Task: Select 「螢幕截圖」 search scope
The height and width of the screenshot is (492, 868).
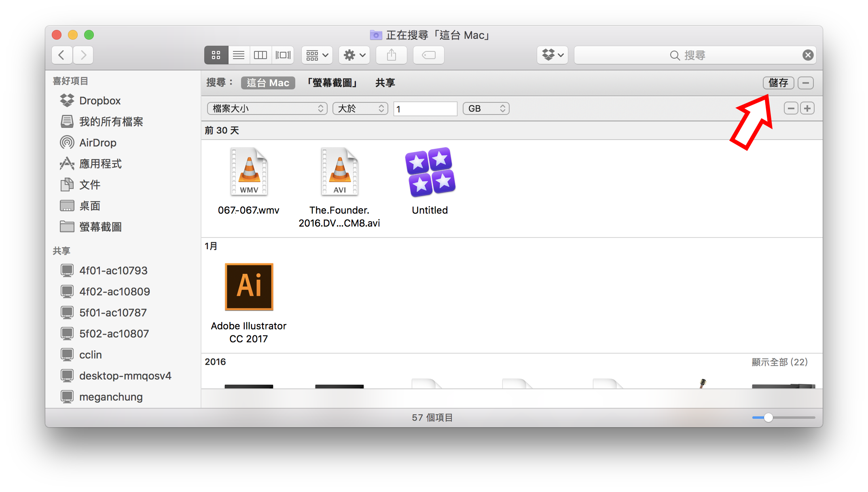Action: 332,83
